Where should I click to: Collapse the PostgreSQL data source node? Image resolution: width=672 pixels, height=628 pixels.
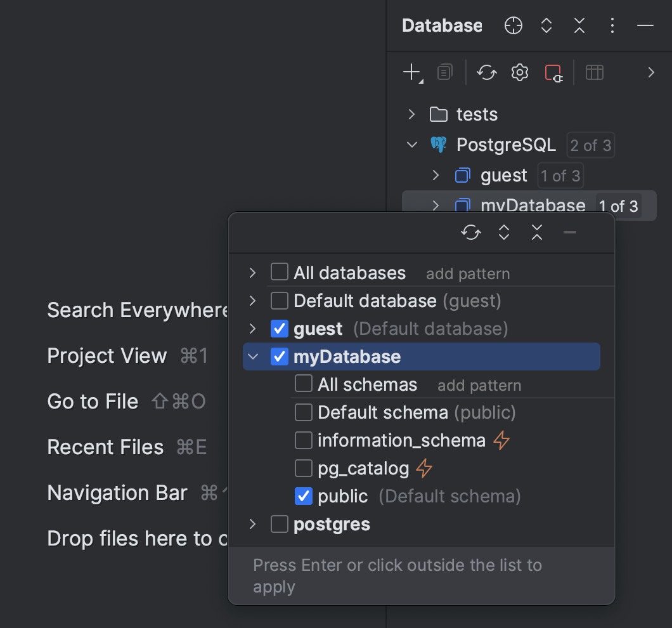411,145
